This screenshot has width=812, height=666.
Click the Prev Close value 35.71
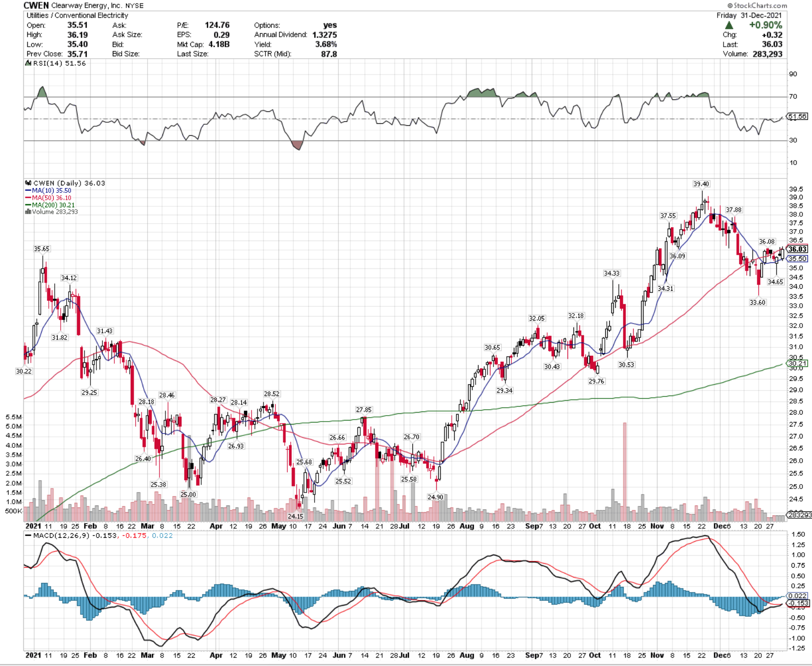tap(78, 54)
